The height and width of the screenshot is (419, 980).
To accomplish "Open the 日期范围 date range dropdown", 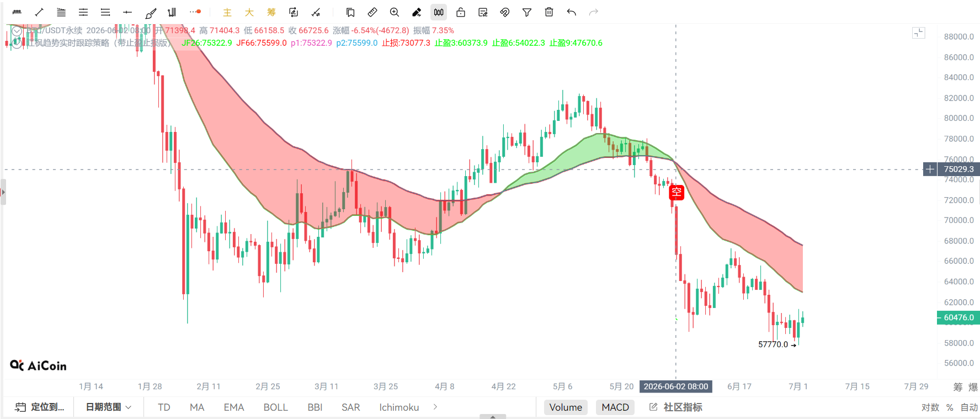I will coord(109,407).
